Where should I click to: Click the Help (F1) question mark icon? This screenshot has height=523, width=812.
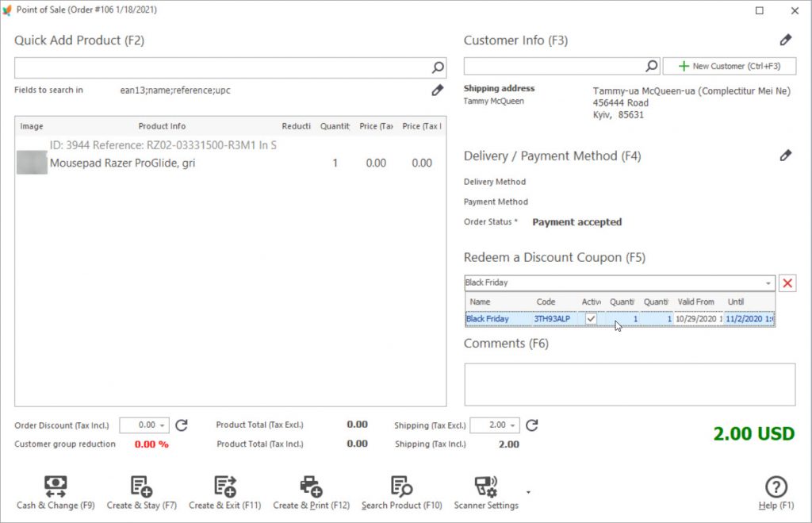click(x=775, y=486)
